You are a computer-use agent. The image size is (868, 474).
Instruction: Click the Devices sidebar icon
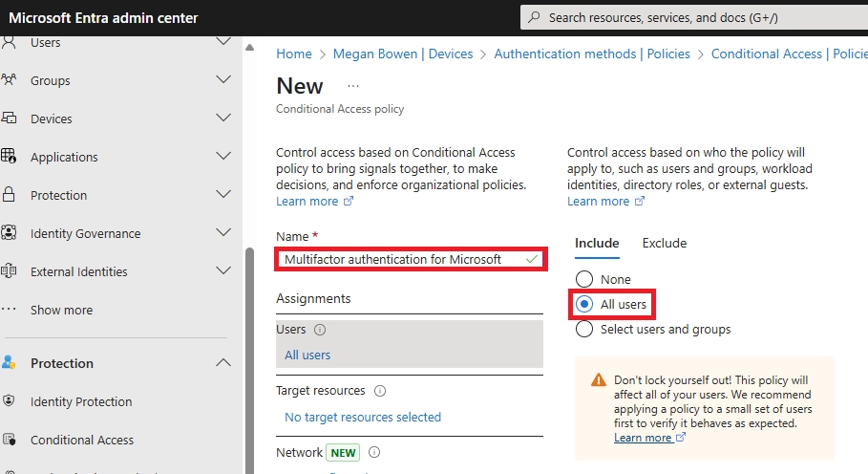coord(9,118)
